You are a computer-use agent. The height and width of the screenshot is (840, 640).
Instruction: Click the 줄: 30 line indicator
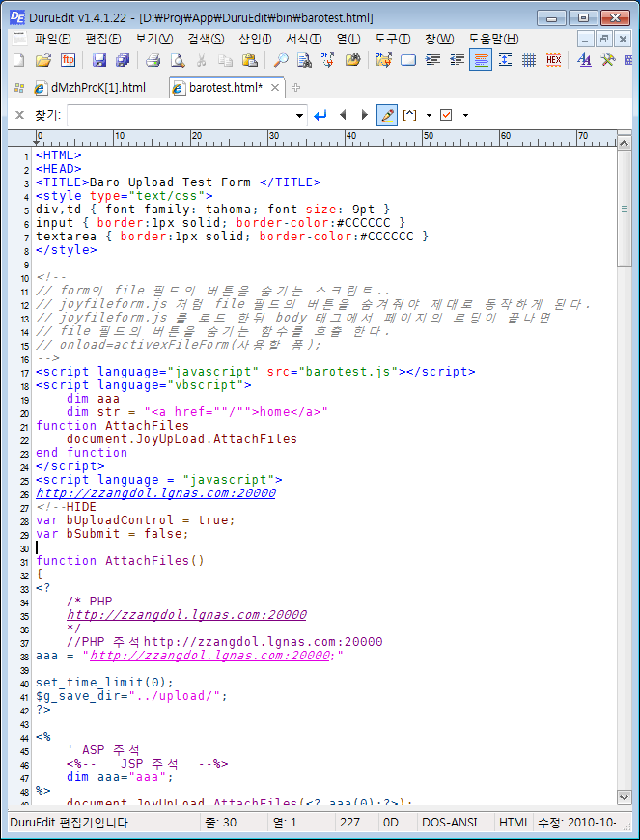tap(219, 823)
